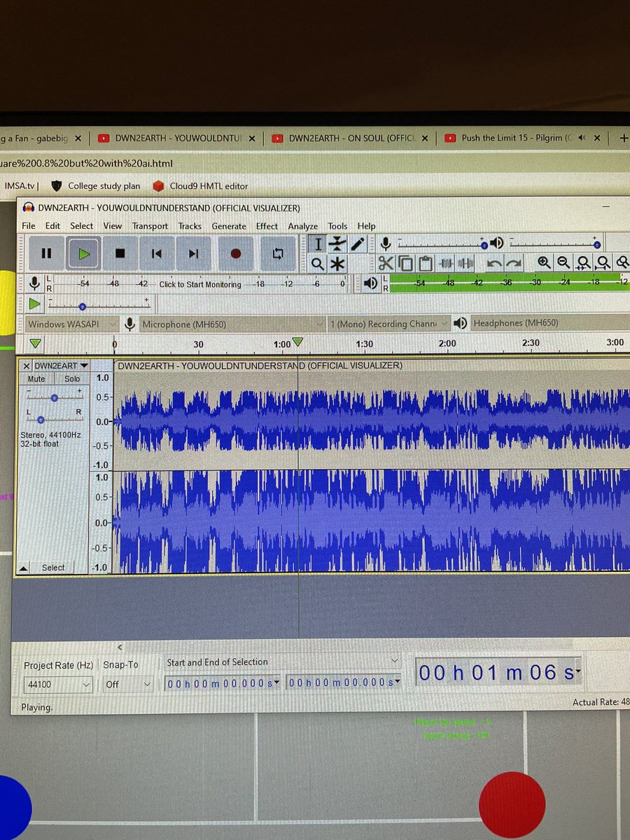The width and height of the screenshot is (630, 840).
Task: Open the Snap-To Off dropdown
Action: point(129,685)
